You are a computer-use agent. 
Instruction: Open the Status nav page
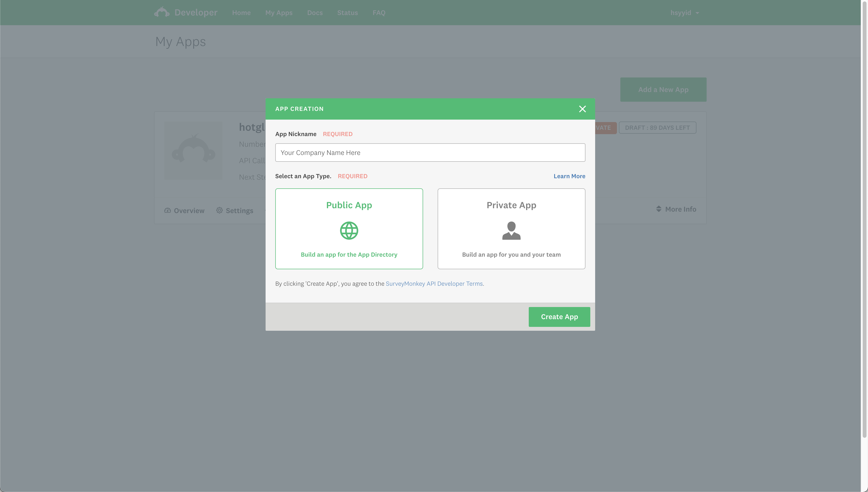[347, 13]
